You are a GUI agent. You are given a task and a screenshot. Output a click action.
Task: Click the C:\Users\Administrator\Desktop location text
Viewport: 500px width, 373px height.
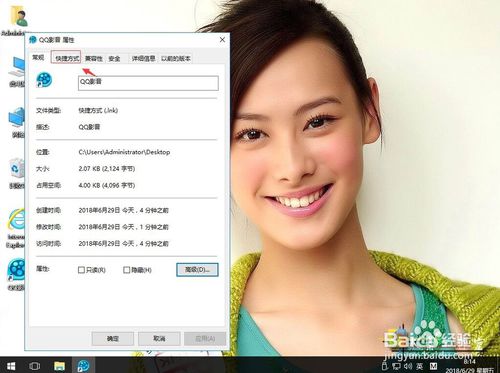pyautogui.click(x=124, y=152)
